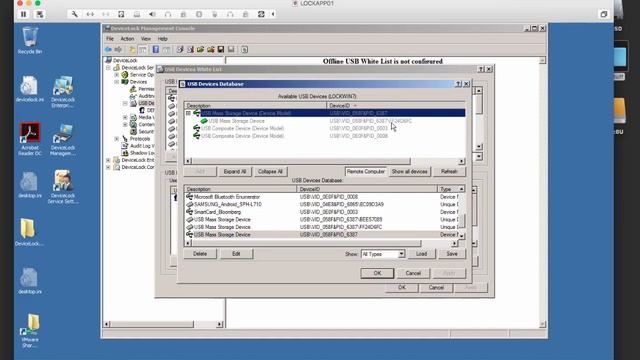Viewport: 640px width, 360px height.
Task: Select Audit Log Viewer tree item
Action: 137,146
